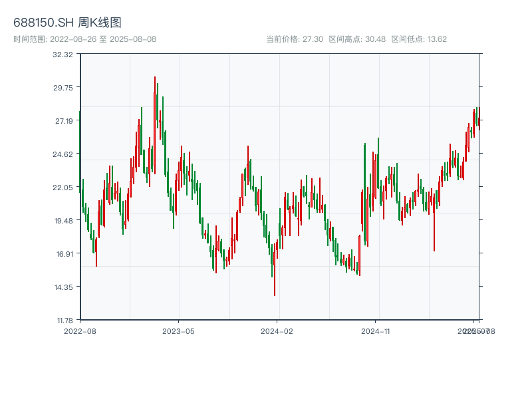This screenshot has width=532, height=399.
Task: Click the 14.35 y-axis label
Action: (x=63, y=287)
